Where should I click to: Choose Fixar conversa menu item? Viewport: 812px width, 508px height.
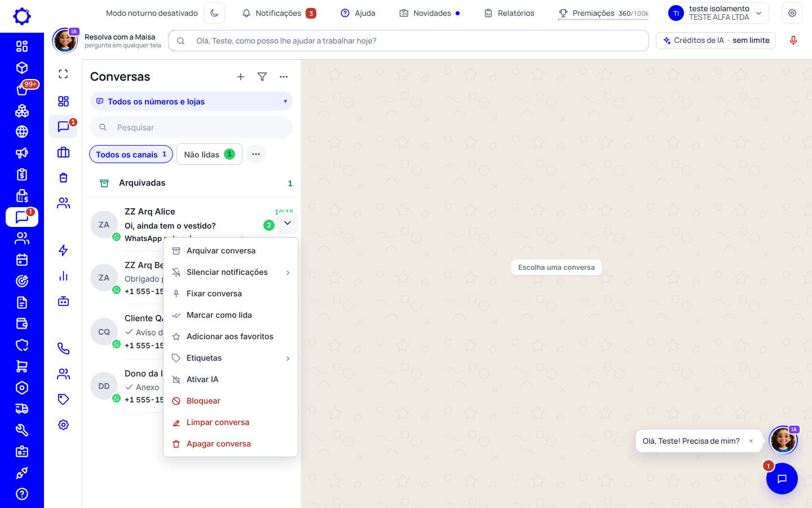tap(231, 294)
